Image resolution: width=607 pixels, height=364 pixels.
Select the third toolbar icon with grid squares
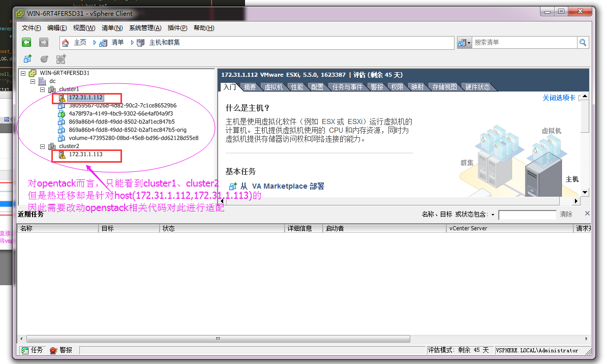tap(61, 59)
